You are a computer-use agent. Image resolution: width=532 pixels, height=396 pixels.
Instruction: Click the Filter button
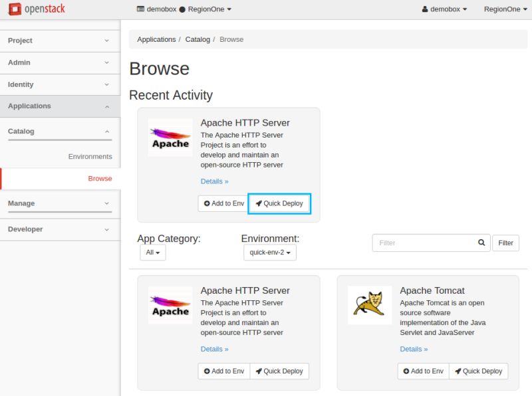pyautogui.click(x=506, y=243)
